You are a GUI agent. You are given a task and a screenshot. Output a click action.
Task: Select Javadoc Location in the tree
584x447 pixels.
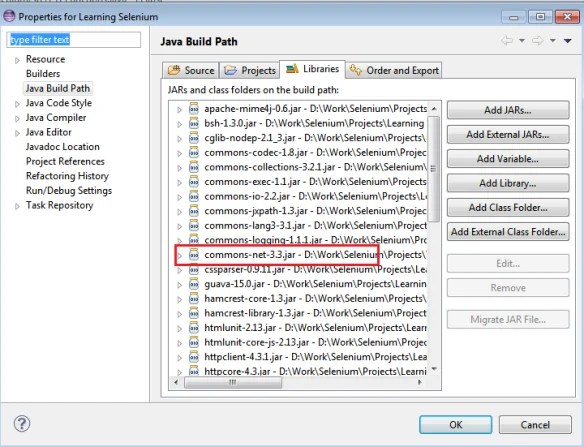[x=63, y=147]
